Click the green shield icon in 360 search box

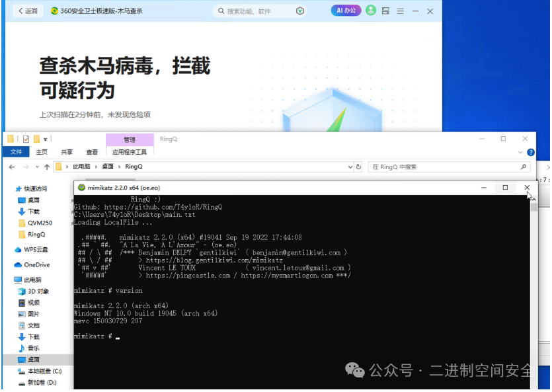point(300,11)
